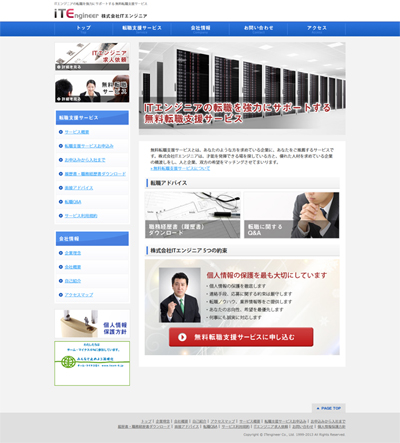Open the トップ navigation tab
The height and width of the screenshot is (443, 400).
coord(83,29)
